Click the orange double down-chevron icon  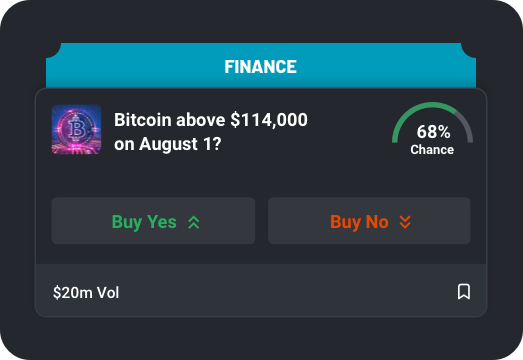click(405, 222)
